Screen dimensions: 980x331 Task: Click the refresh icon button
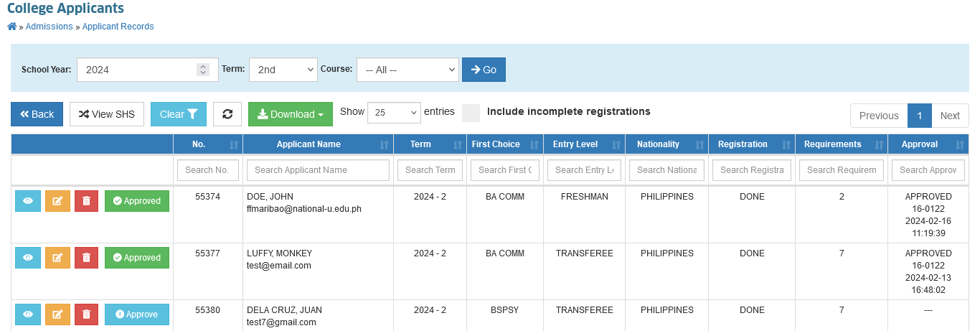[227, 114]
